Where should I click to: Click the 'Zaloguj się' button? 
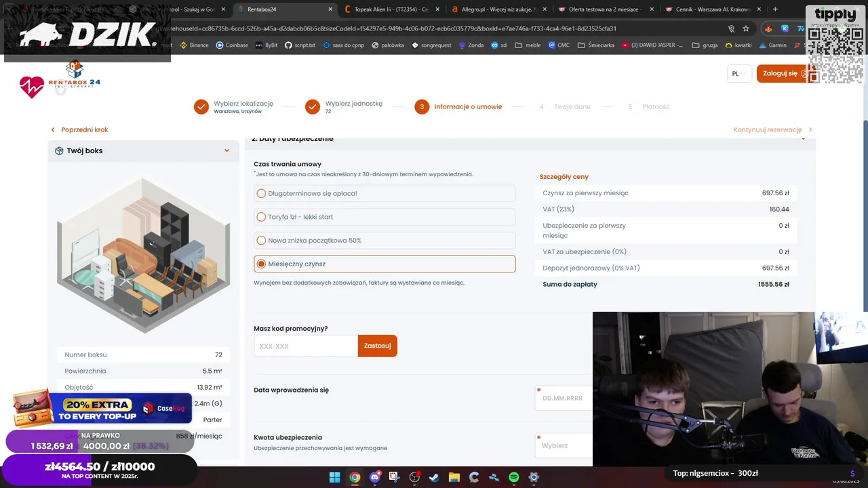tap(785, 73)
